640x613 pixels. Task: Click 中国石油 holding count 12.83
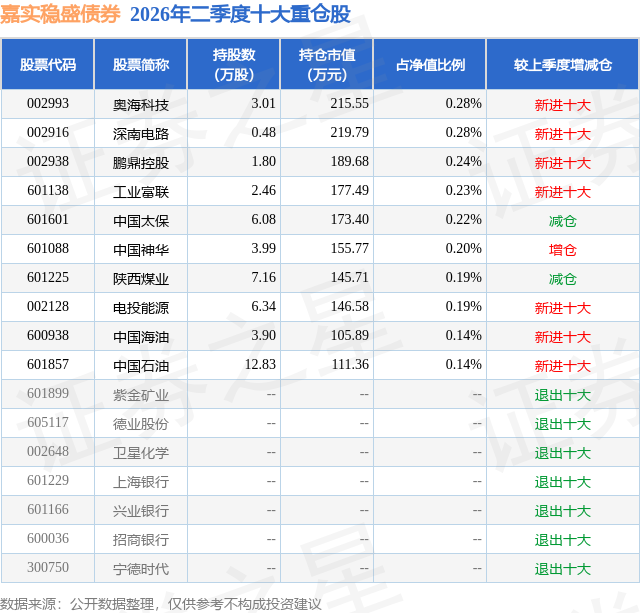coord(260,364)
